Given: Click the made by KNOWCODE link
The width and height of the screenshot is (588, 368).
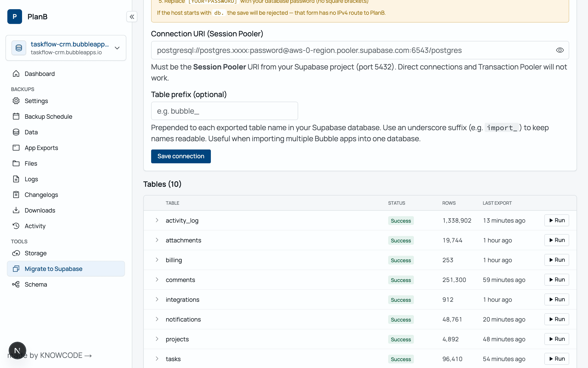Looking at the screenshot, I should [50, 355].
